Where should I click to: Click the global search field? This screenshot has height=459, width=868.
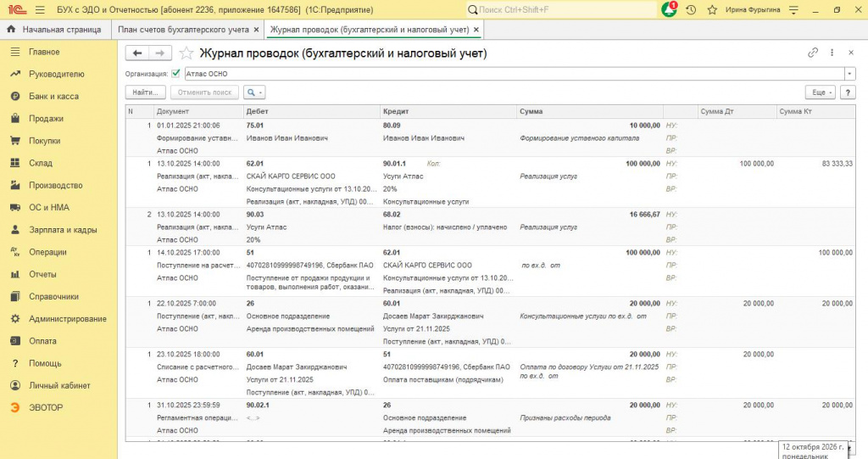561,10
